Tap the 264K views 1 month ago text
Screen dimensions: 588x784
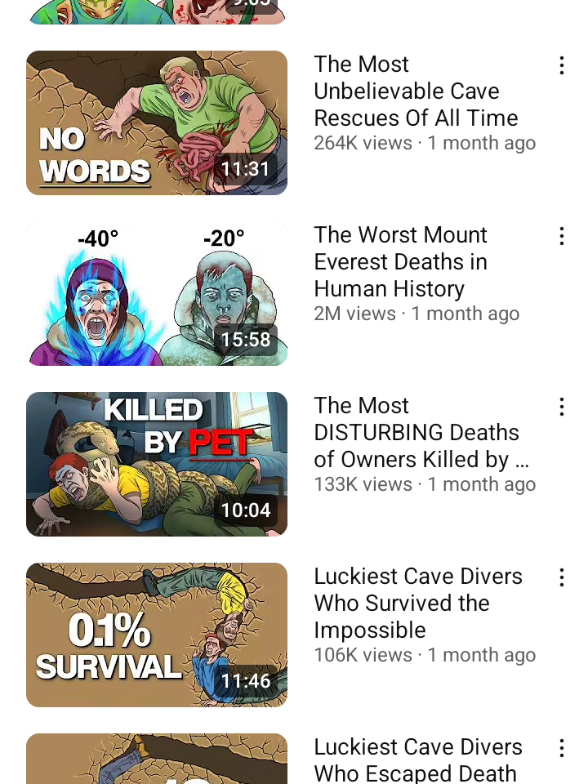coord(425,143)
